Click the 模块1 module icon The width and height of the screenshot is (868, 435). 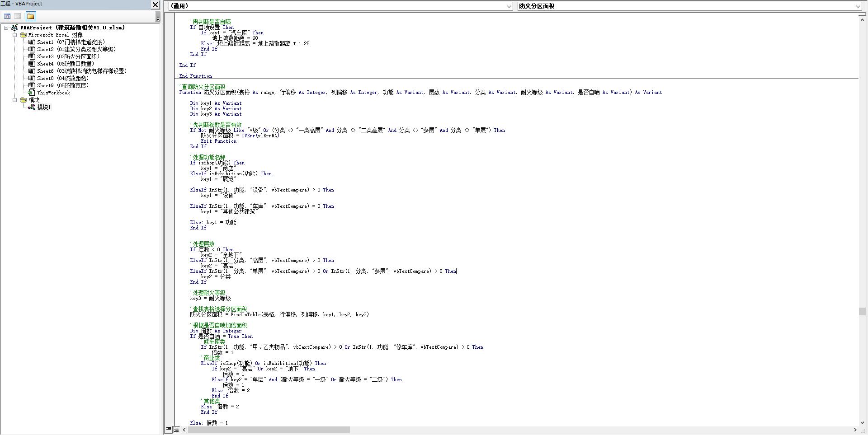coord(32,107)
